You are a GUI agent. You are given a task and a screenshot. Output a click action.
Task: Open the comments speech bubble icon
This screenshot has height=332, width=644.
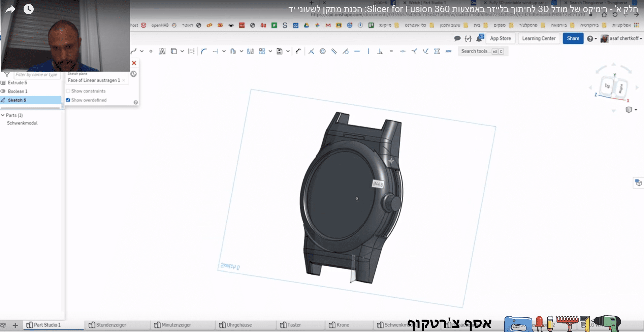tap(457, 38)
